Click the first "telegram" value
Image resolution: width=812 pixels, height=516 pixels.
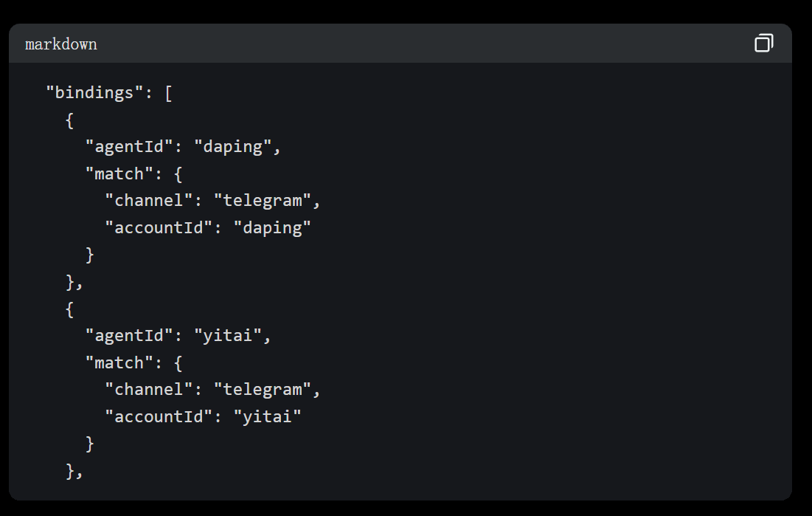tap(263, 201)
